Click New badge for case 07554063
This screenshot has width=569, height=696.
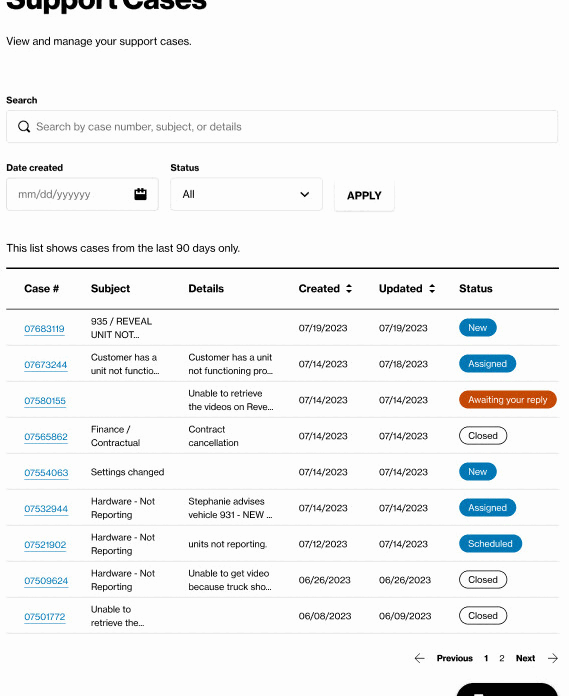tap(478, 471)
